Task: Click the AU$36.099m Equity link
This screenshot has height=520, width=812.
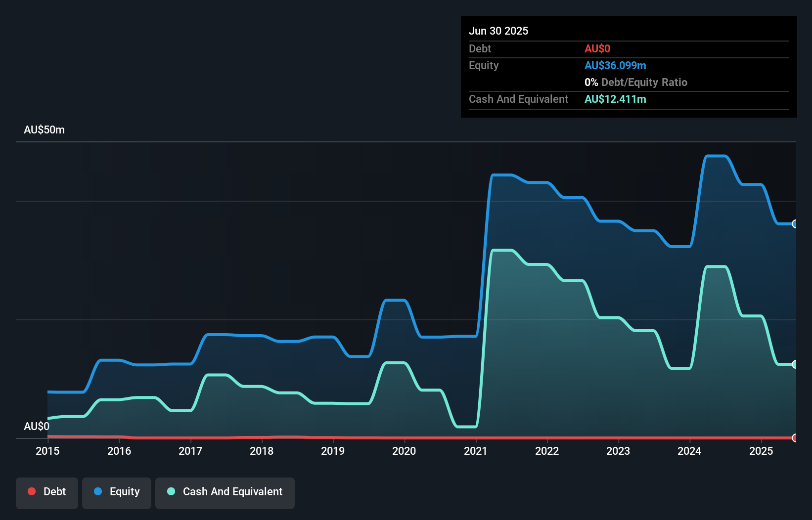Action: tap(616, 65)
